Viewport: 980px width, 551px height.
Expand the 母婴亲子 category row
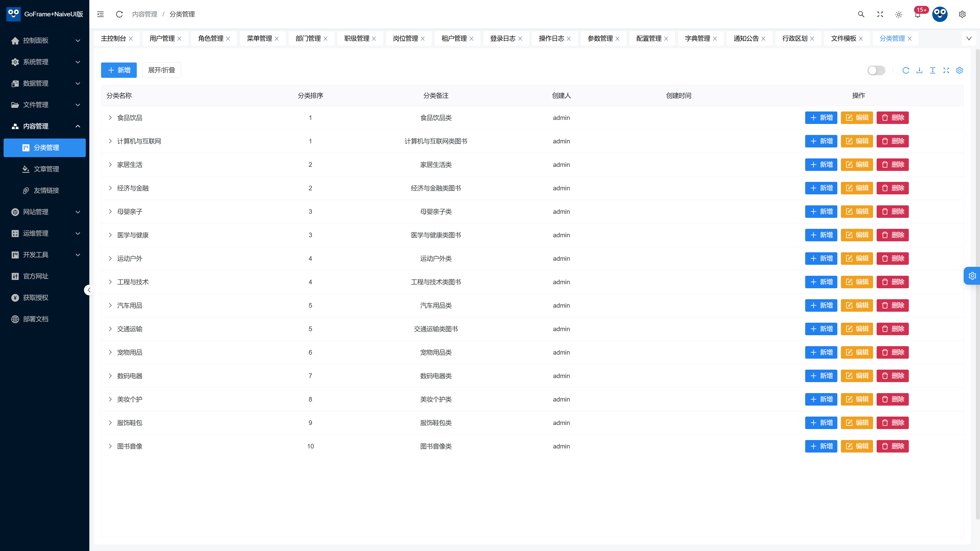(x=110, y=211)
